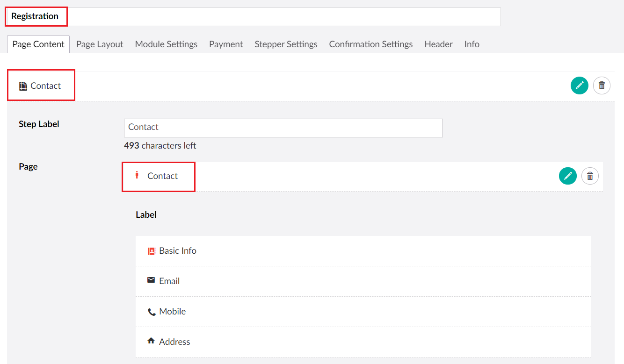Viewport: 624px width, 364px height.
Task: Switch to the Page Layout tab
Action: pyautogui.click(x=100, y=44)
